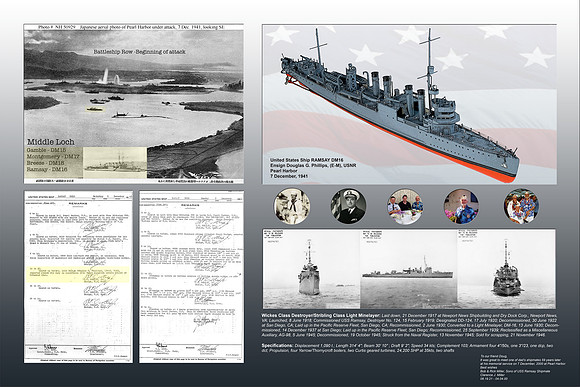Select the 'Gamble - DM15' list entry

point(46,150)
